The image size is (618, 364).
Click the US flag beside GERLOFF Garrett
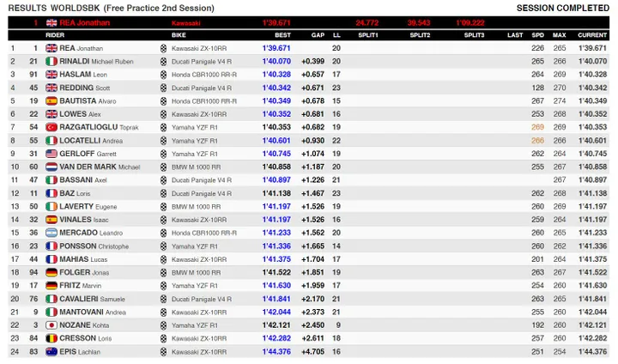(51, 154)
